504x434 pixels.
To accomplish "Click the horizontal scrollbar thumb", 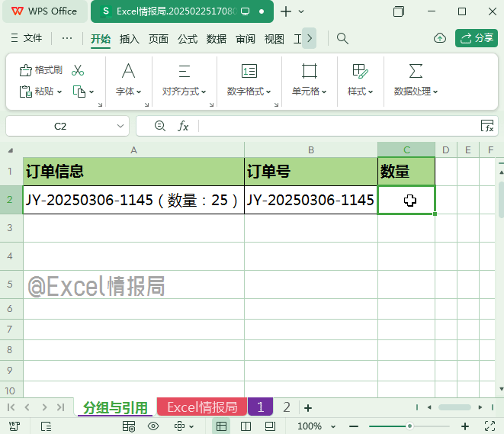I will pos(454,407).
